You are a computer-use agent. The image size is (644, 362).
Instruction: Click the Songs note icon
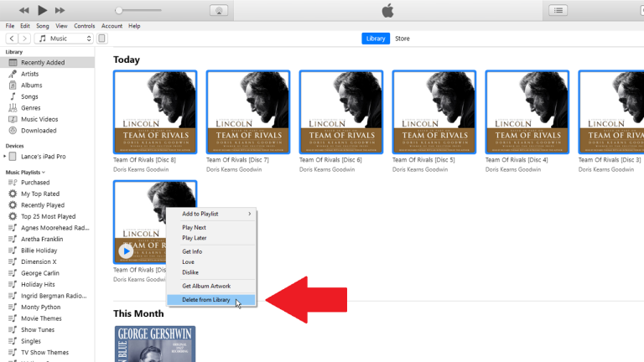pyautogui.click(x=13, y=96)
